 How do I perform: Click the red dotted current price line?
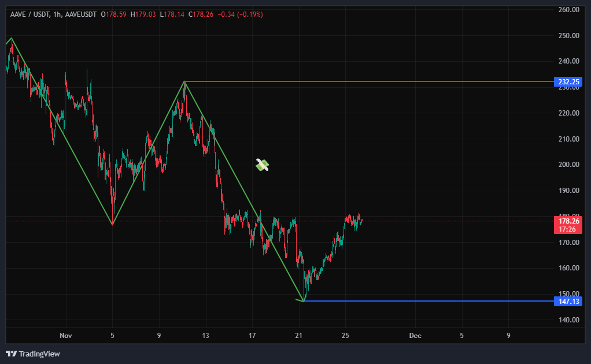[451, 221]
